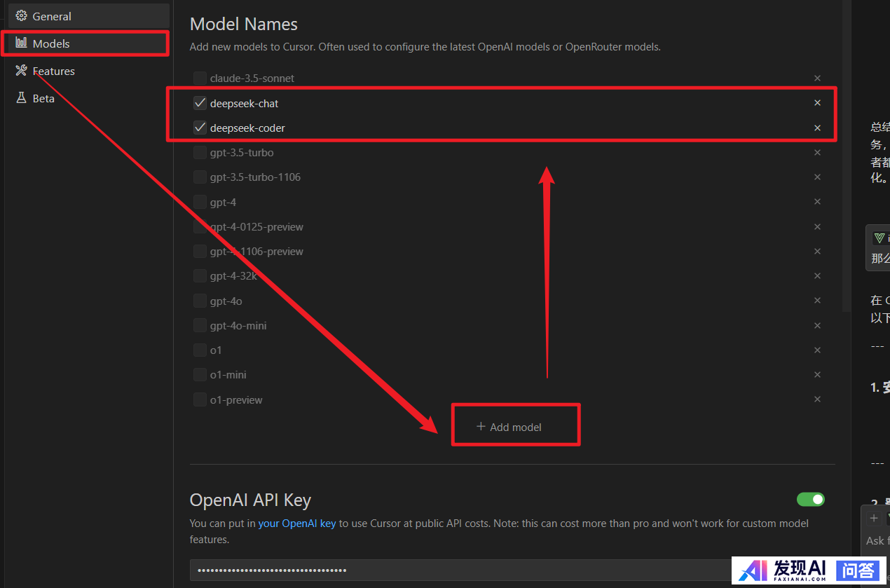Remove the gpt-4 model
Image resolution: width=890 pixels, height=588 pixels.
817,201
